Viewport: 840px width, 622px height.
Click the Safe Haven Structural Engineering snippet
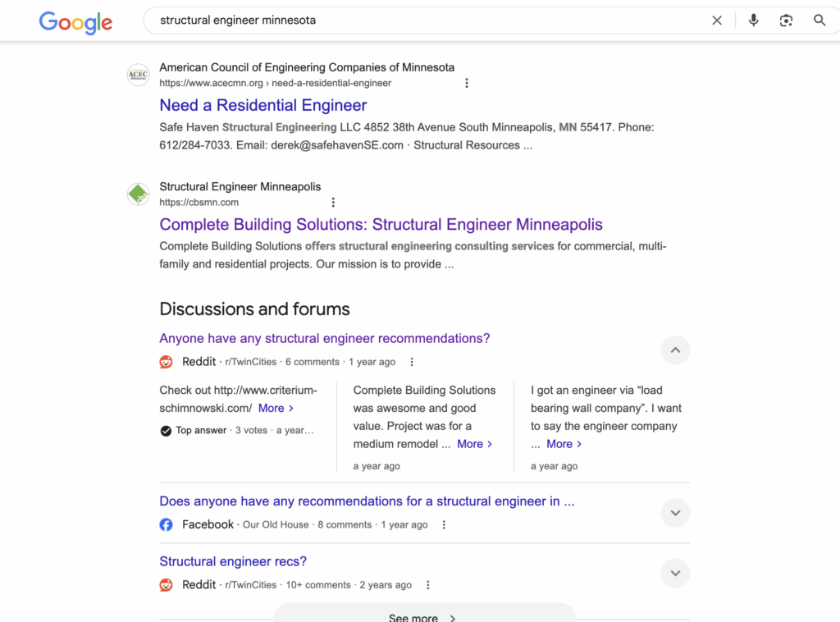click(407, 136)
